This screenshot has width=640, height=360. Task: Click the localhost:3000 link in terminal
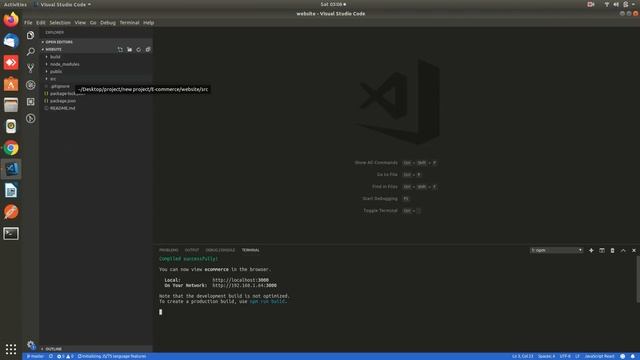240,280
